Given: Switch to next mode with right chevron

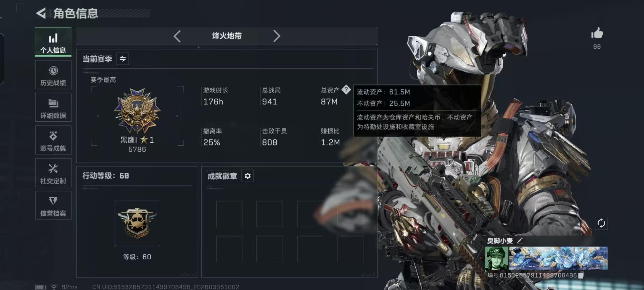Looking at the screenshot, I should [277, 36].
